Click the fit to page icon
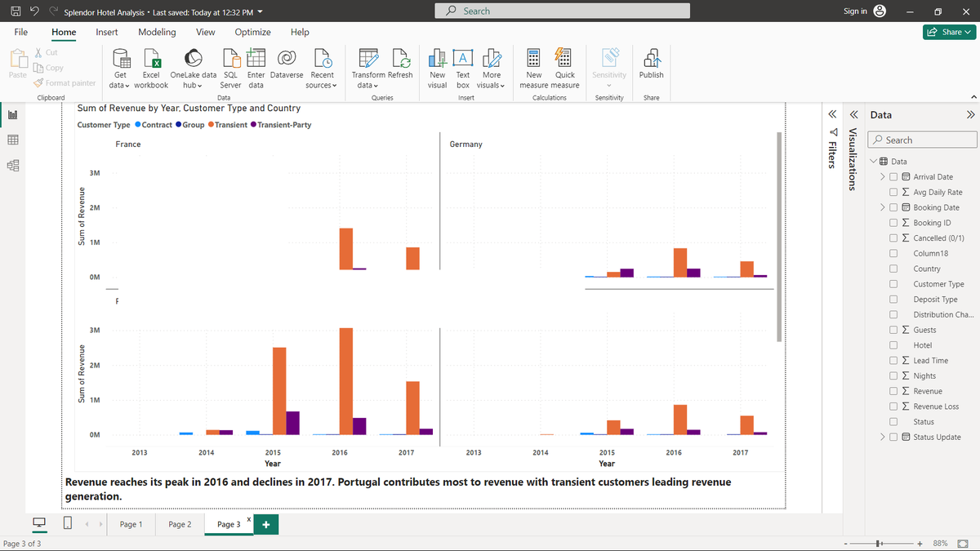The height and width of the screenshot is (551, 980). pos(962,544)
